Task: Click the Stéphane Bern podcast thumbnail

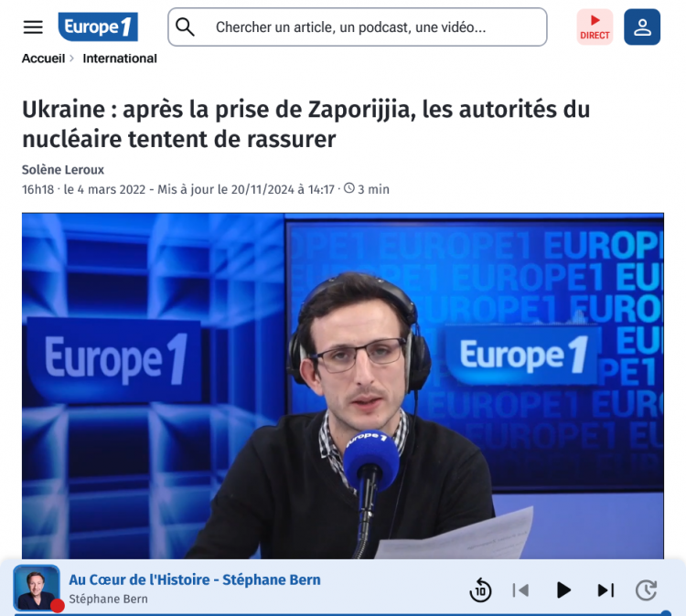Action: coord(37,588)
